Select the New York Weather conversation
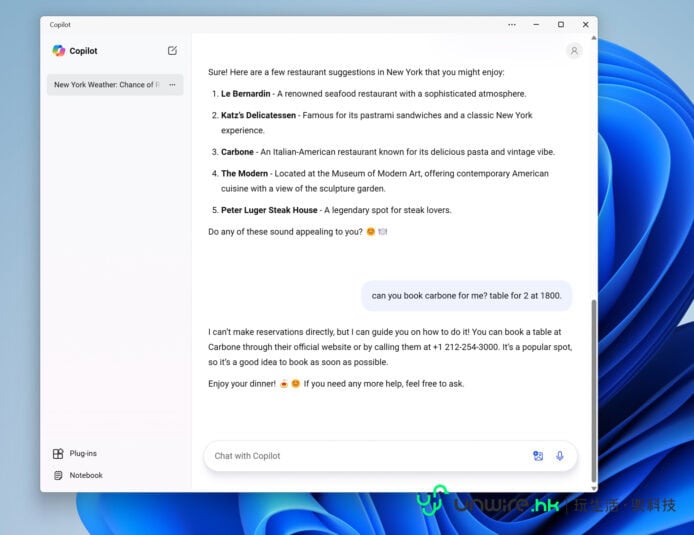694x535 pixels. pos(105,85)
